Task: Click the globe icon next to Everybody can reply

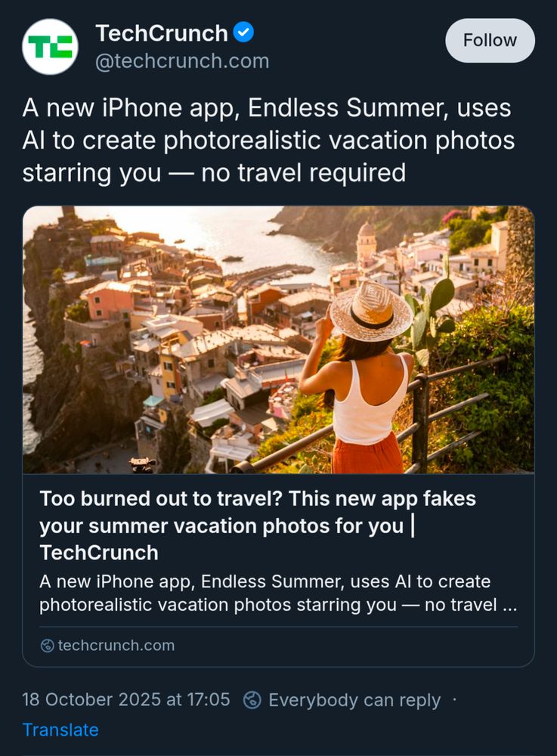Action: coord(250,700)
